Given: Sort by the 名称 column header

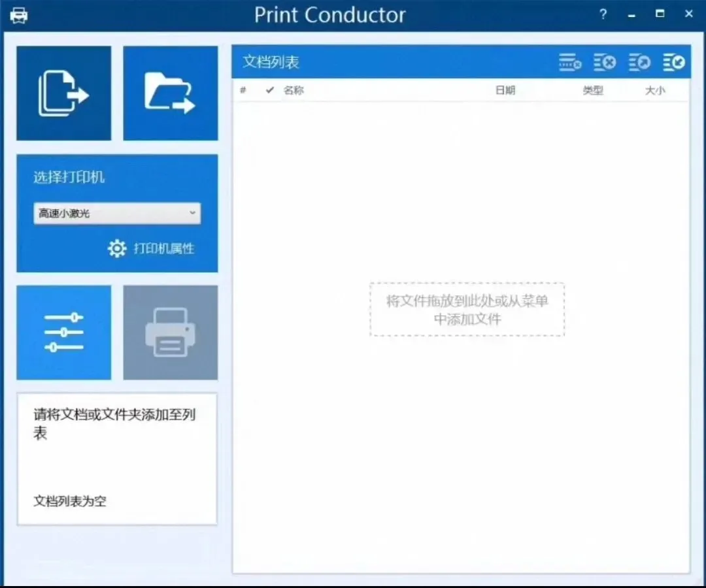Looking at the screenshot, I should pos(294,90).
